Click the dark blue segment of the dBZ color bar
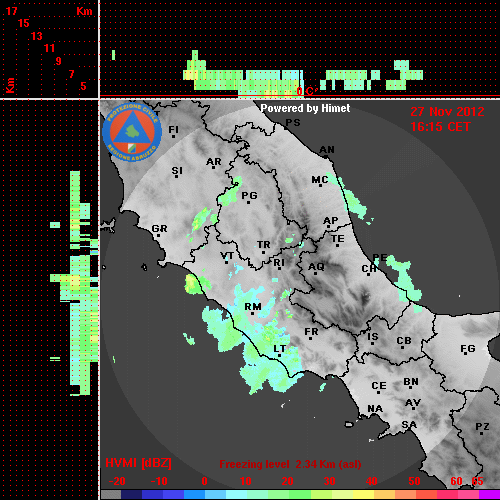This screenshot has height=500, width=500. (131, 495)
